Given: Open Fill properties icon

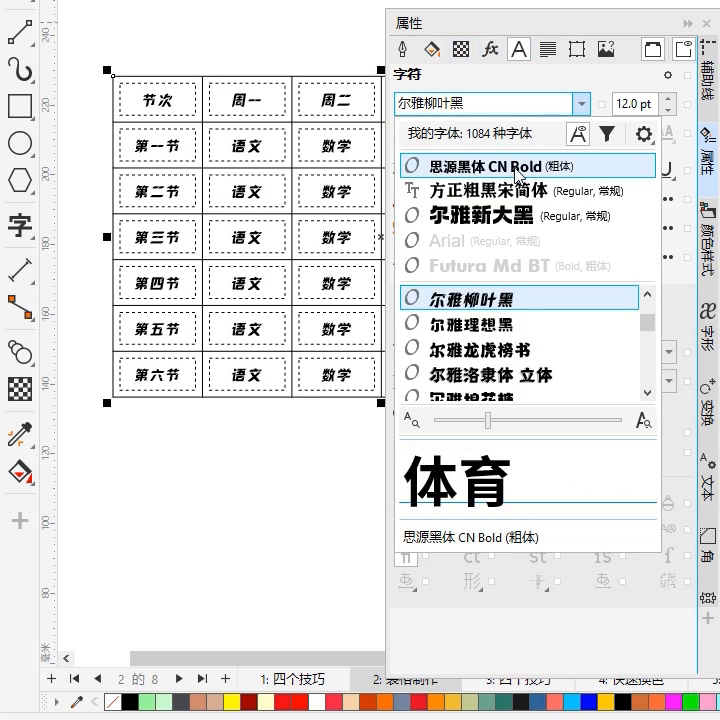Looking at the screenshot, I should point(432,49).
